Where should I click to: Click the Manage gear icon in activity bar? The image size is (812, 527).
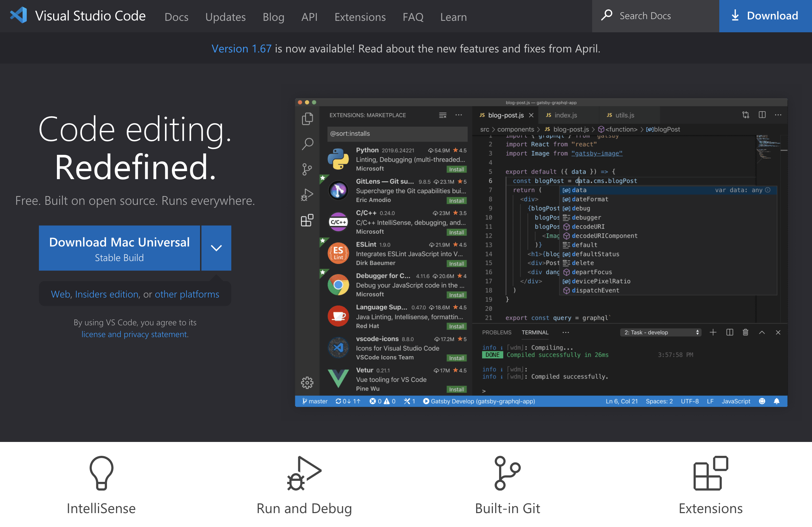coord(307,383)
